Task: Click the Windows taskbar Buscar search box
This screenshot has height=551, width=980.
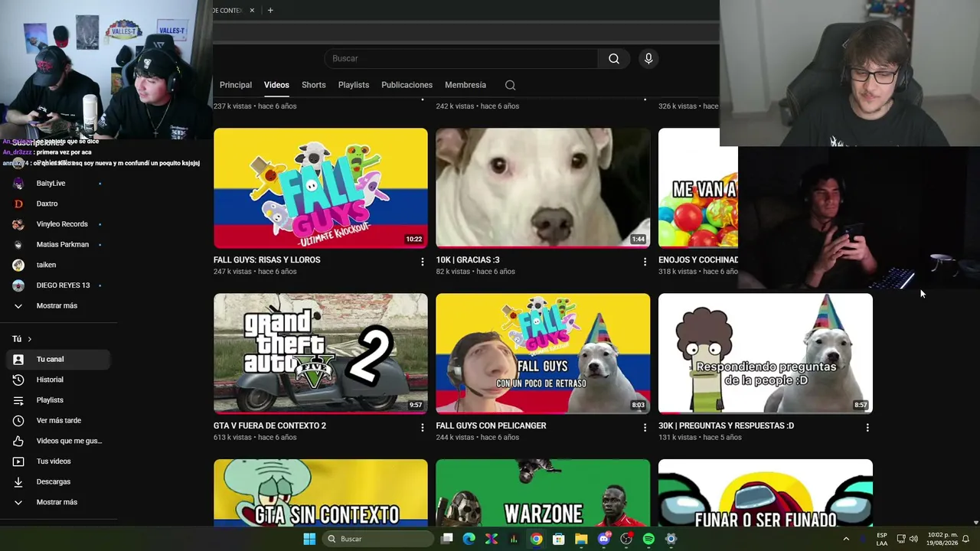Action: (377, 539)
